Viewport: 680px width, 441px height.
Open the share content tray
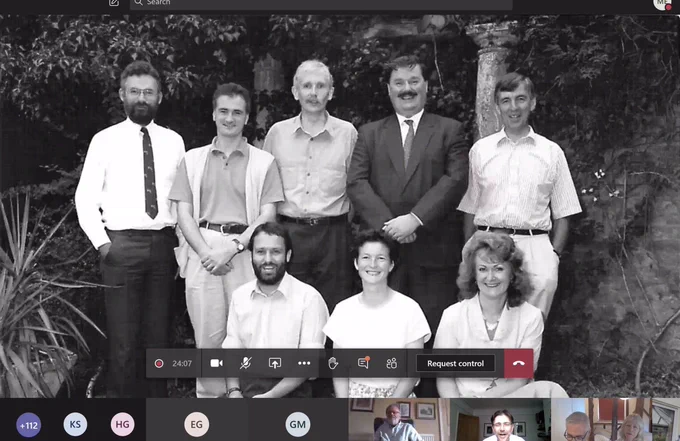(275, 363)
